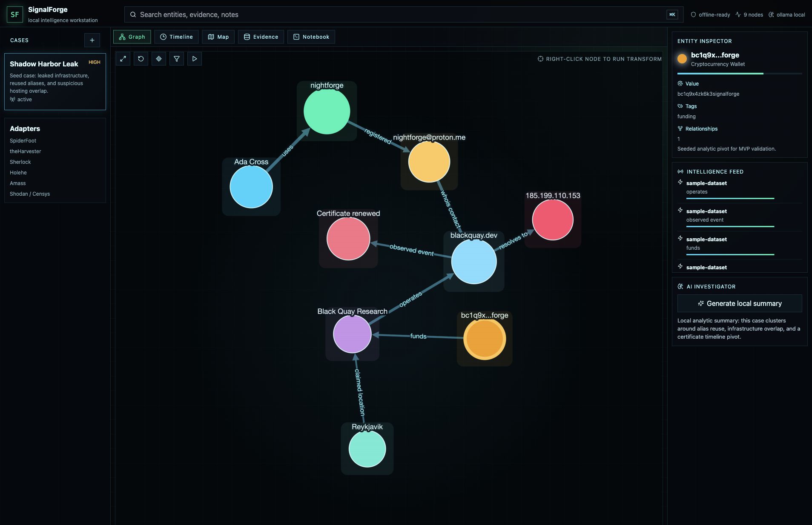Click the Intelligence Feed broadcast icon
The image size is (812, 525).
click(680, 172)
